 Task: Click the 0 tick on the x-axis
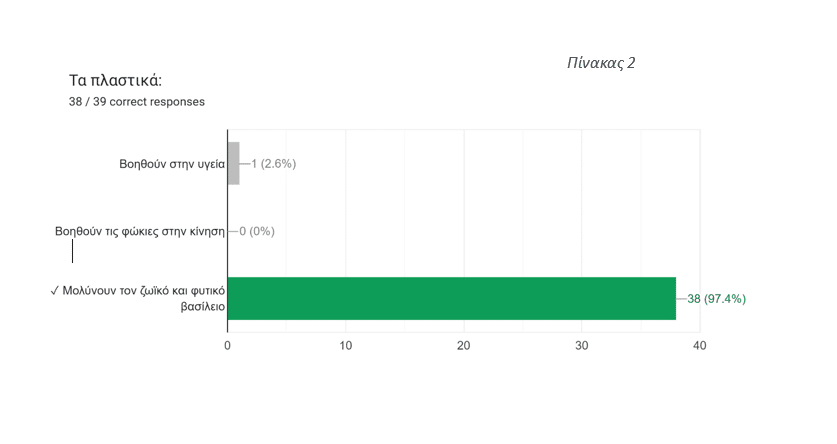tap(227, 346)
